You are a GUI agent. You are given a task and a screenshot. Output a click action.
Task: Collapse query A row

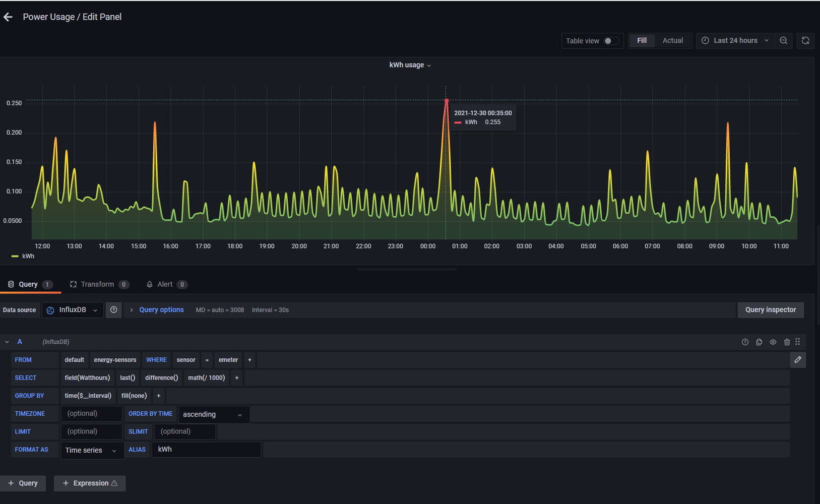[7, 342]
